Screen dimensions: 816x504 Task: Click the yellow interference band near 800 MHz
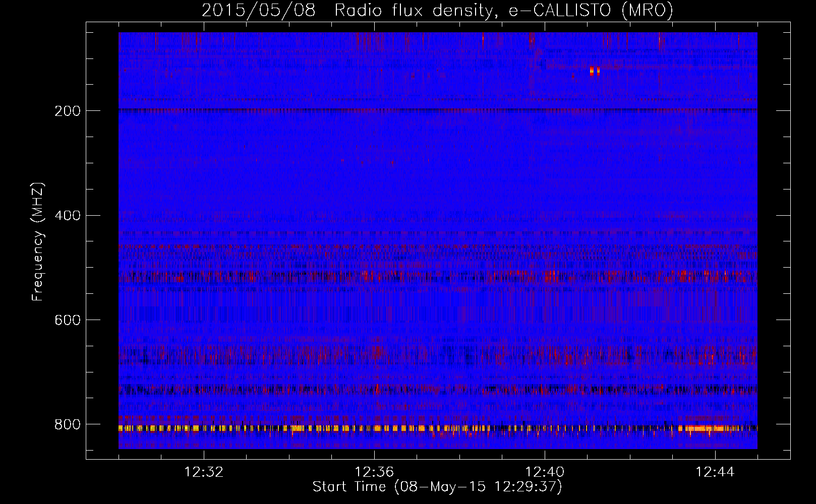[x=438, y=428]
